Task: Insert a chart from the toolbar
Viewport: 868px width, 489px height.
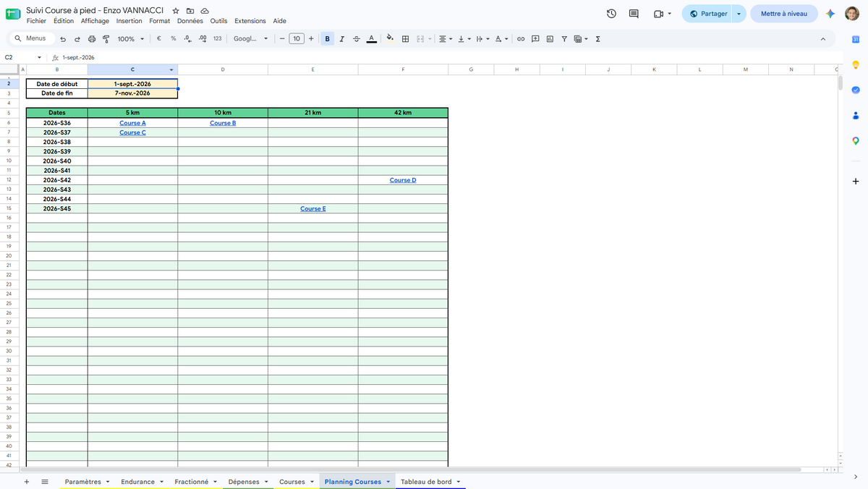Action: coord(550,39)
